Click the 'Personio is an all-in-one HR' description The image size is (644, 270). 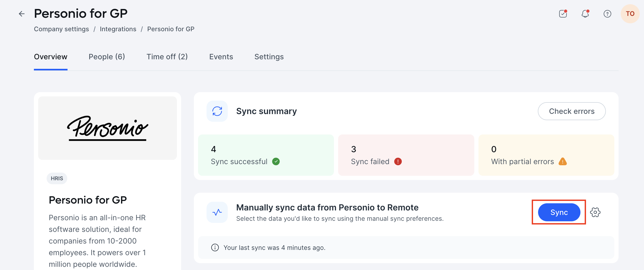coord(97,241)
